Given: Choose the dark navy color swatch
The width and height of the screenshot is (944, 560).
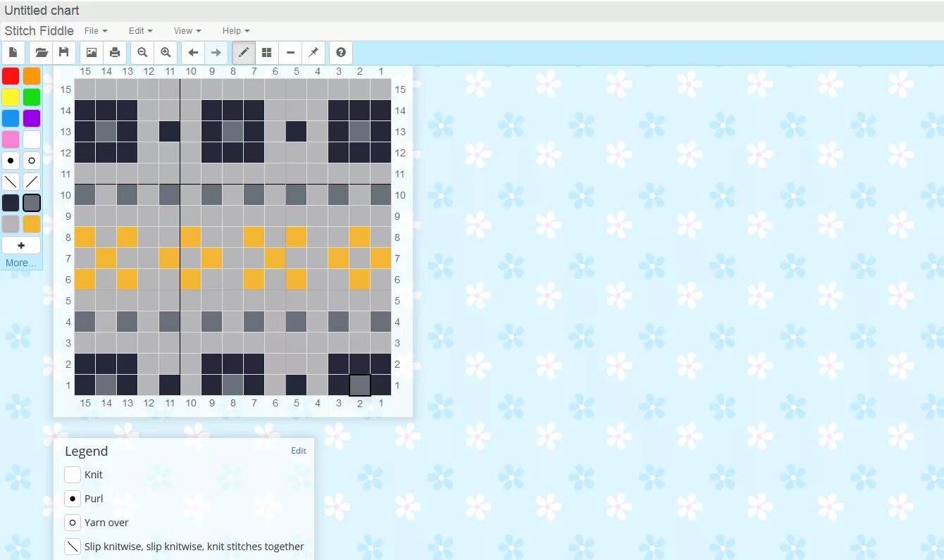Looking at the screenshot, I should pyautogui.click(x=11, y=203).
